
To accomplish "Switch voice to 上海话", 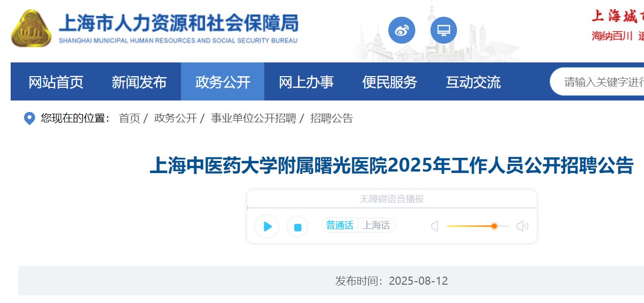I will tap(377, 225).
